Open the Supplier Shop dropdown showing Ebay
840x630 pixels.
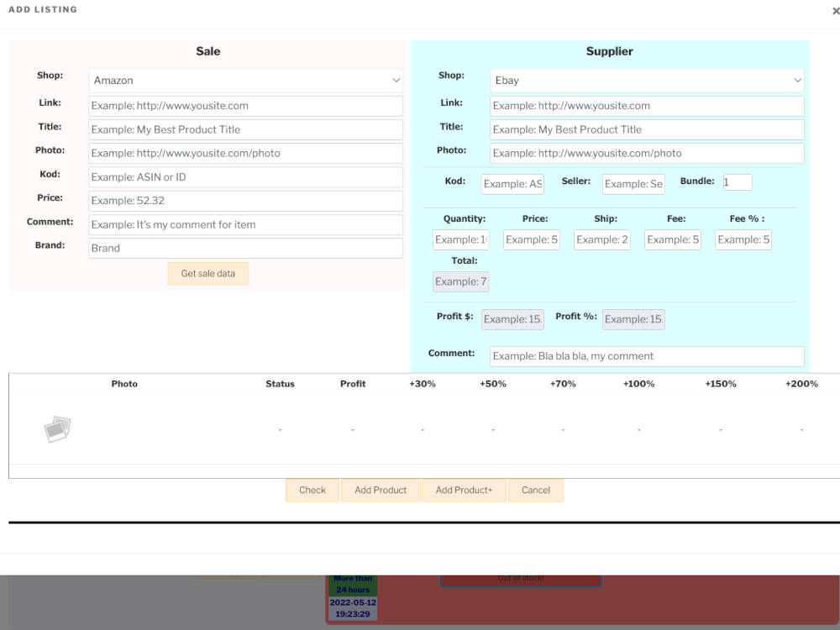coord(647,81)
